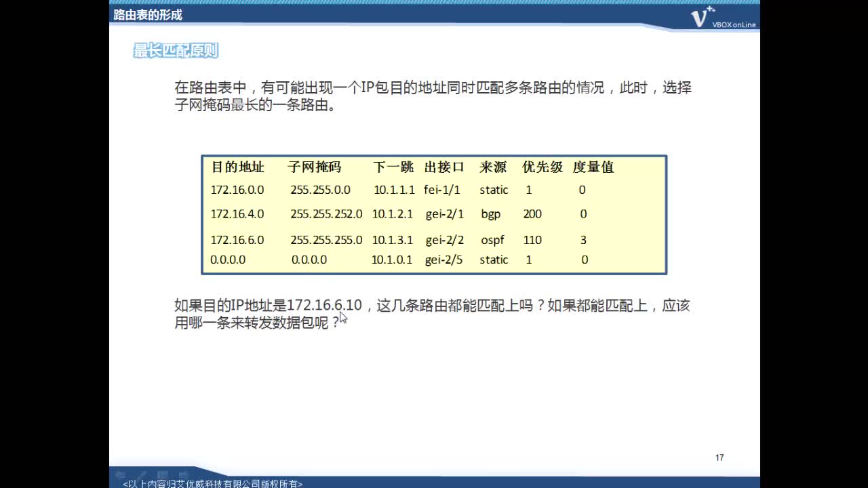The width and height of the screenshot is (868, 488).
Task: Click the 下一跳 column header
Action: [x=393, y=167]
